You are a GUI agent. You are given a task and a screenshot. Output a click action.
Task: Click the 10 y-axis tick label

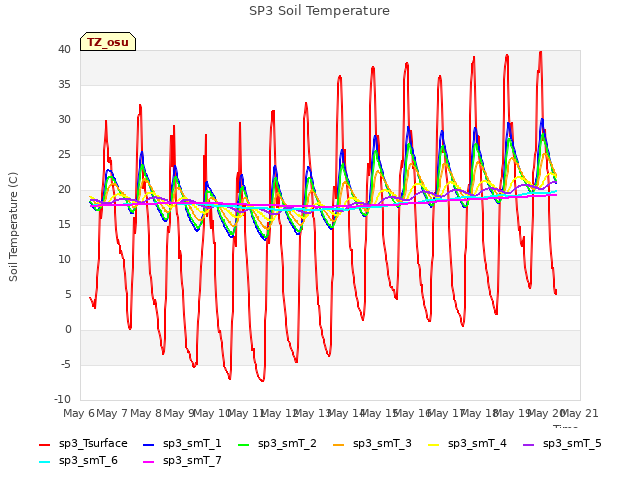64,260
